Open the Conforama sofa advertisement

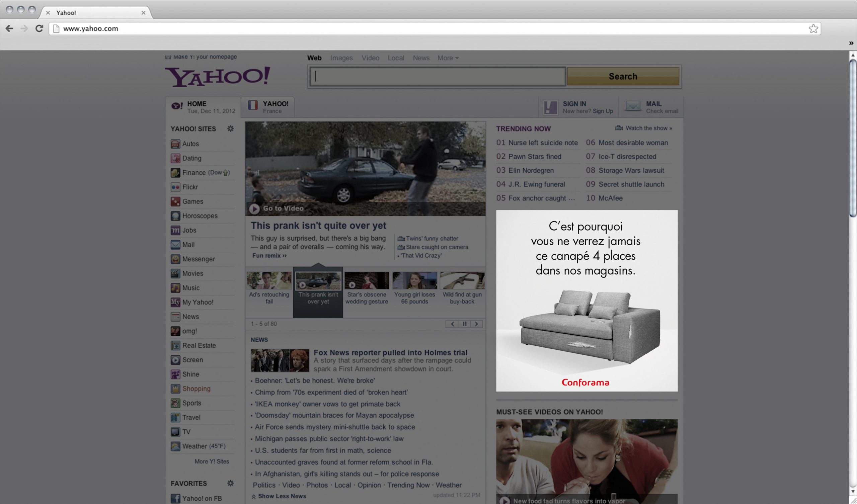coord(587,301)
